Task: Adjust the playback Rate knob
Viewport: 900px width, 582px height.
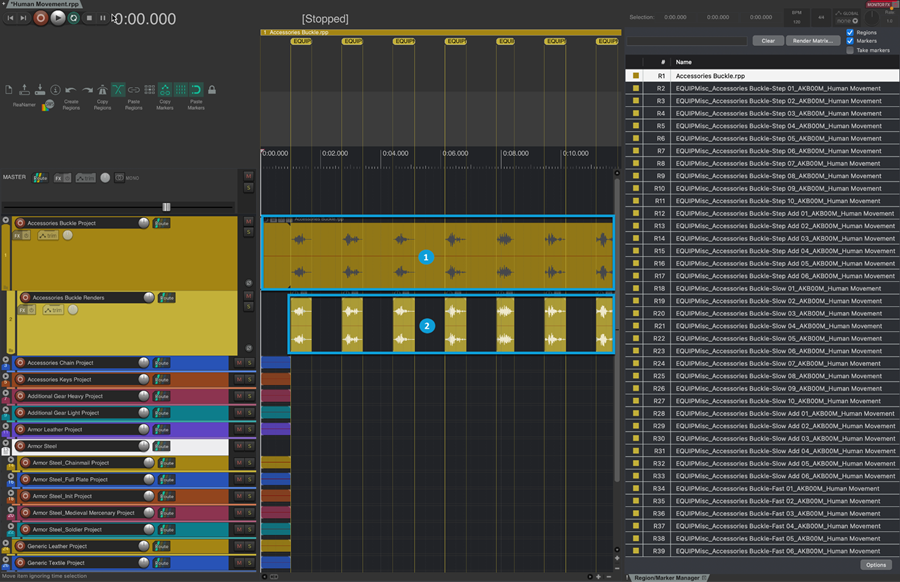Action: 873,17
